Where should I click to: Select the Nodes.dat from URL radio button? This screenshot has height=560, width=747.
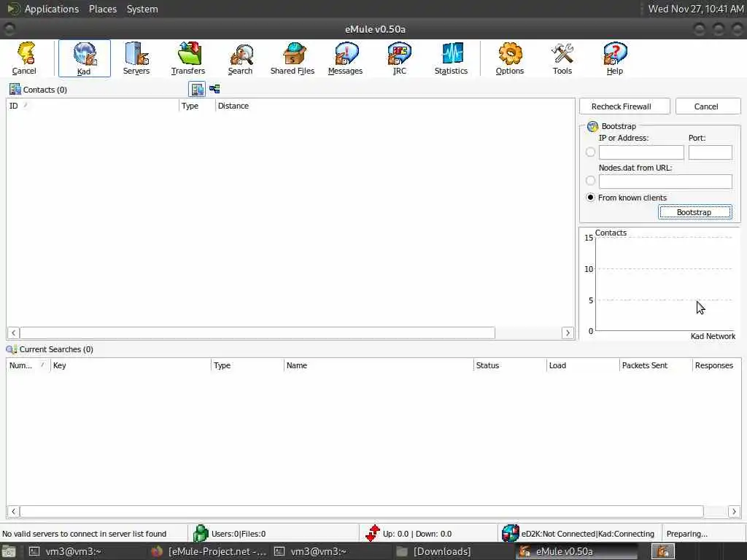[590, 181]
